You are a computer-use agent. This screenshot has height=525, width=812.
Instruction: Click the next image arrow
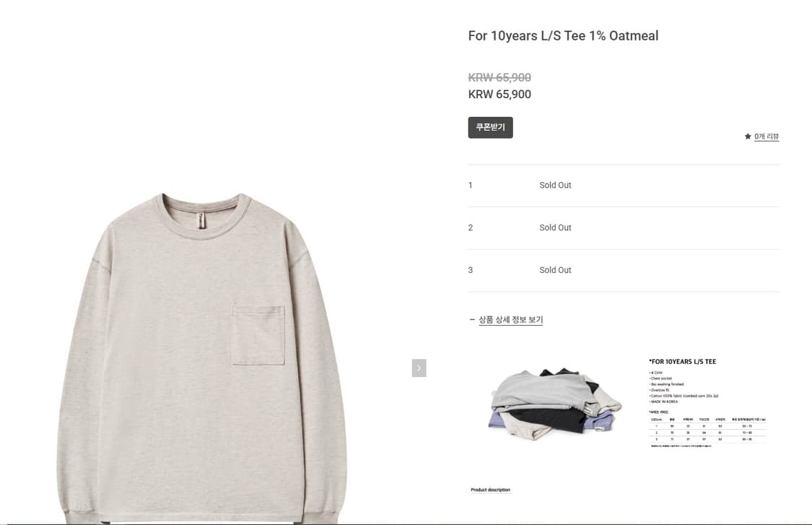tap(419, 368)
